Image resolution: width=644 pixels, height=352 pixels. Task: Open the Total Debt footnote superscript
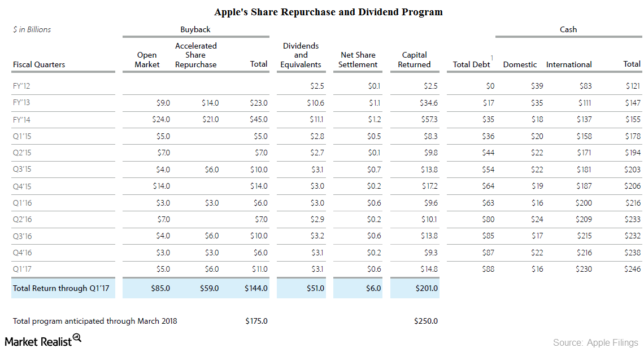tap(491, 57)
